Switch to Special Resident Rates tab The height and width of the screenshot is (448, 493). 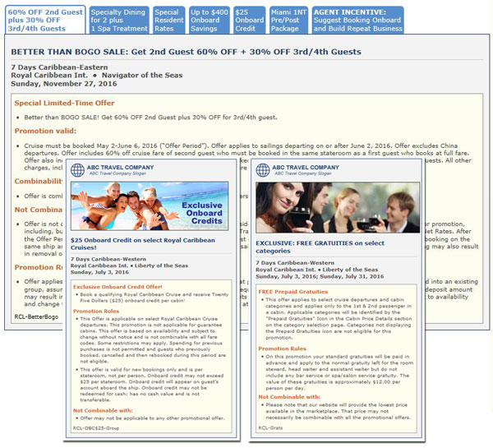coord(168,20)
